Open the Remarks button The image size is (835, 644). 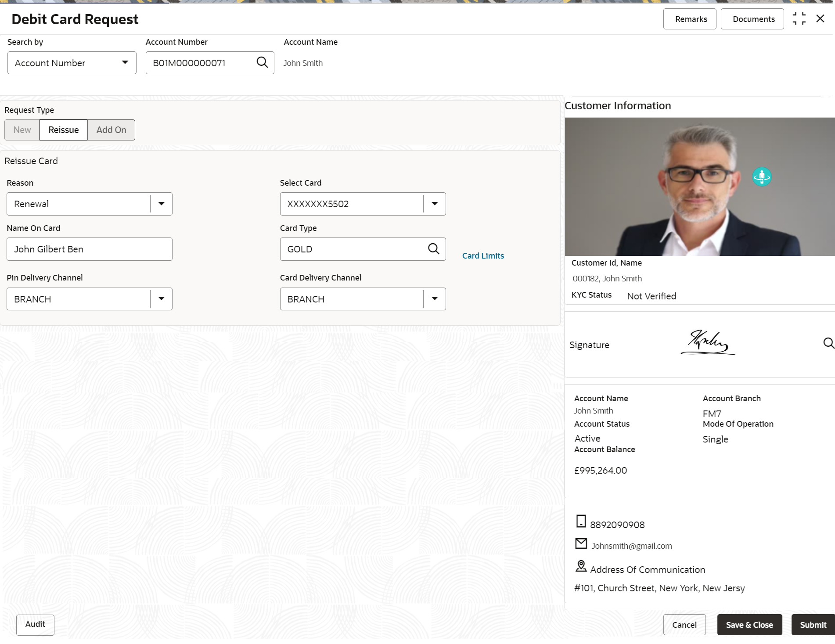690,19
